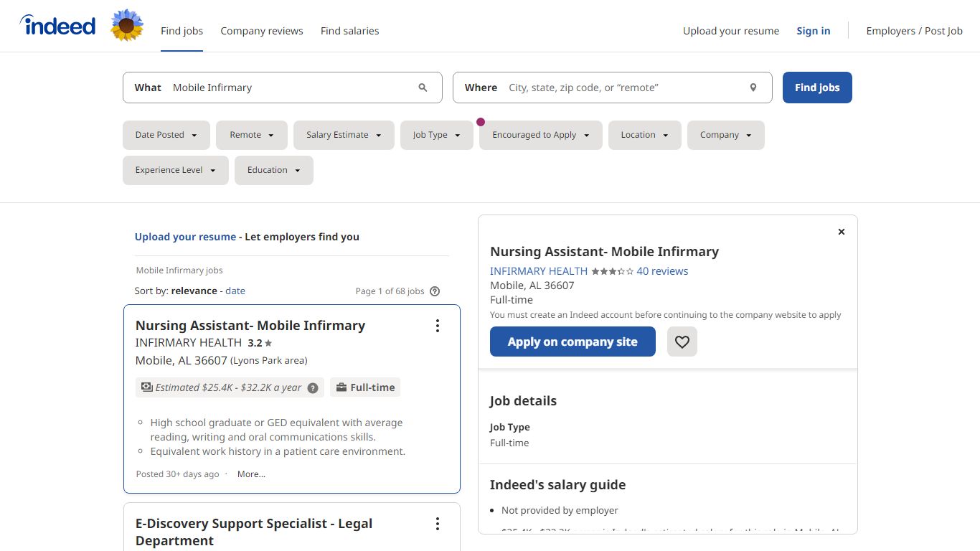
Task: Click the Job details heading
Action: tap(523, 401)
